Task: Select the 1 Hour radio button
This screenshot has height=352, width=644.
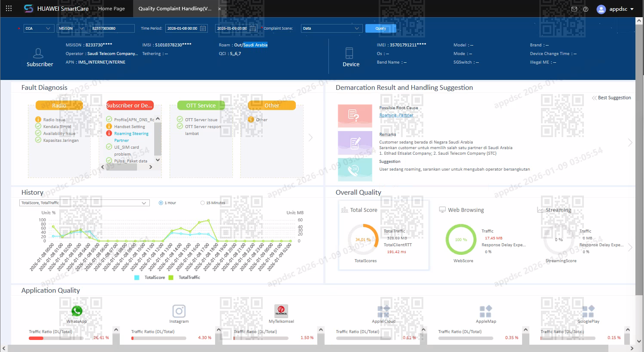Action: [161, 203]
